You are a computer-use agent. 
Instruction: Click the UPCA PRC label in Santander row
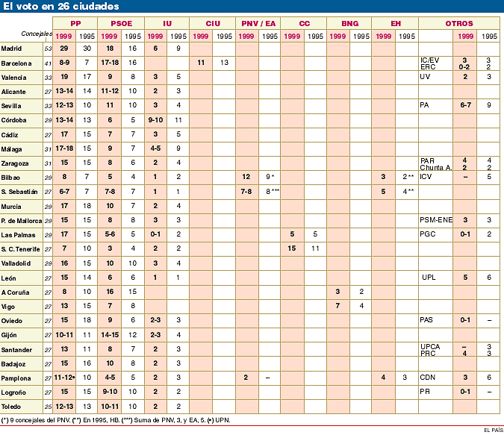tap(430, 350)
